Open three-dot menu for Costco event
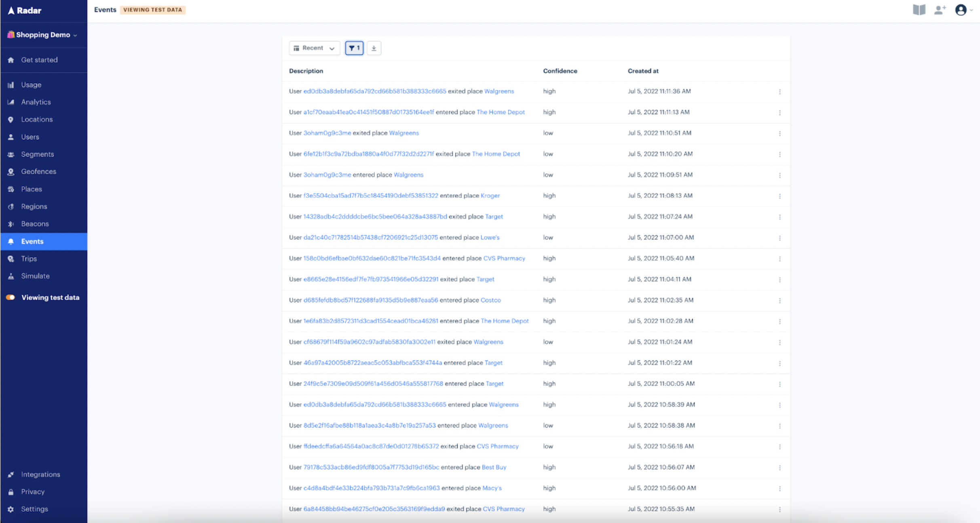Image resolution: width=980 pixels, height=523 pixels. 779,301
